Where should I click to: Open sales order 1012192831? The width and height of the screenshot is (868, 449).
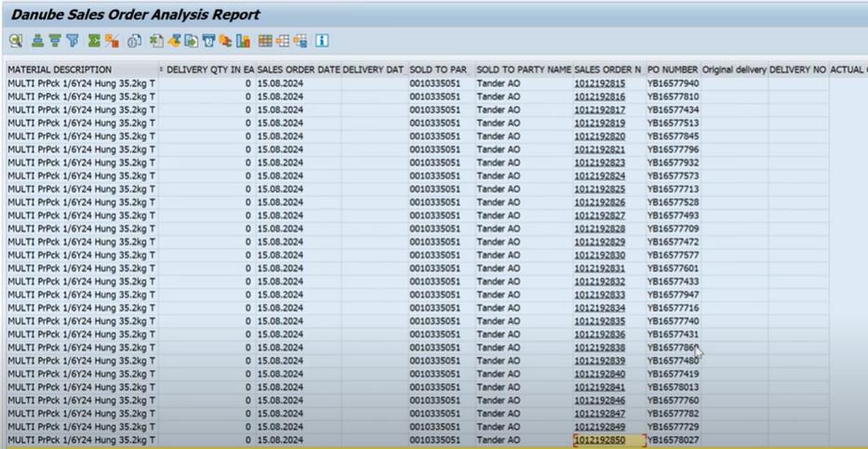(x=599, y=269)
